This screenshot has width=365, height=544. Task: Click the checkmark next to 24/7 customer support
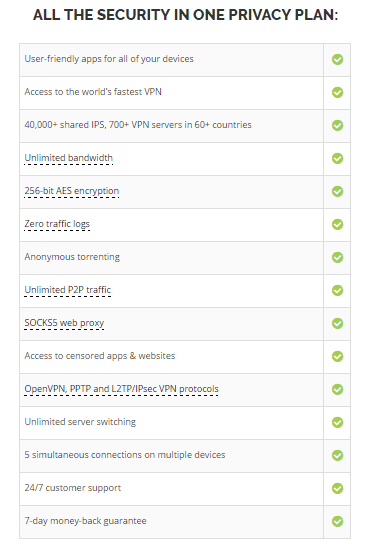click(337, 488)
